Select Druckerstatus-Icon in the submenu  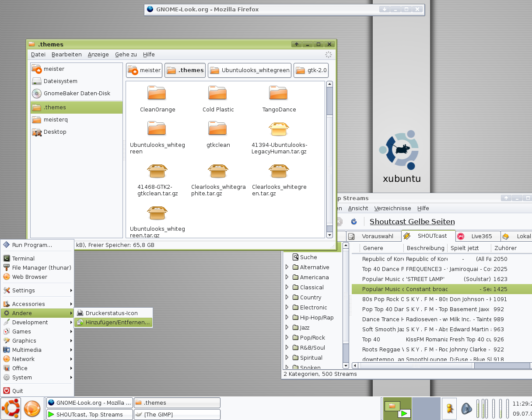(x=113, y=313)
